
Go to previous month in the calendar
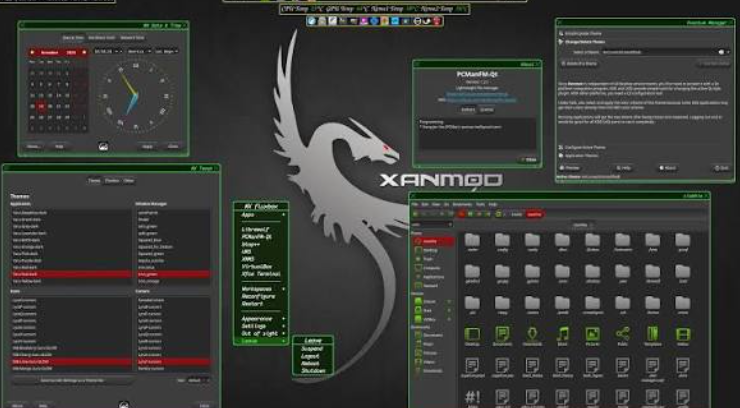(33, 52)
